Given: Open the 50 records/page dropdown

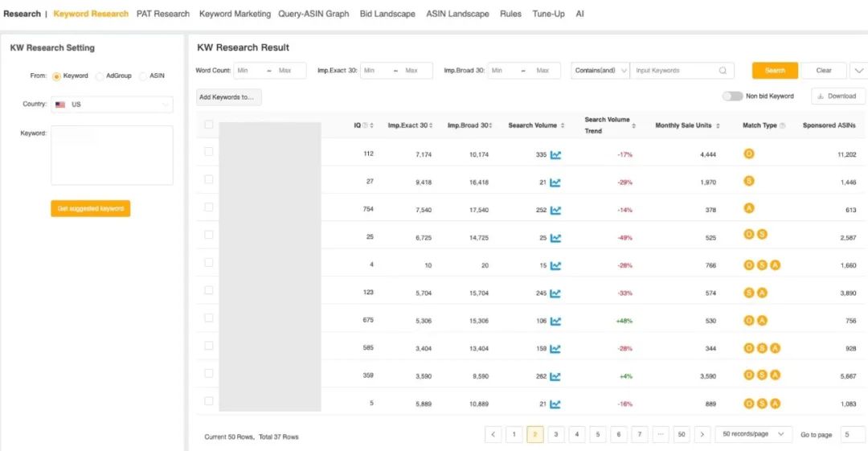Looking at the screenshot, I should tap(753, 434).
